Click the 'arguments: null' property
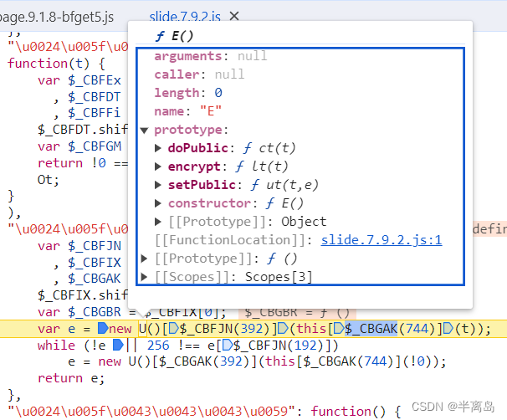This screenshot has width=507, height=420. (211, 56)
